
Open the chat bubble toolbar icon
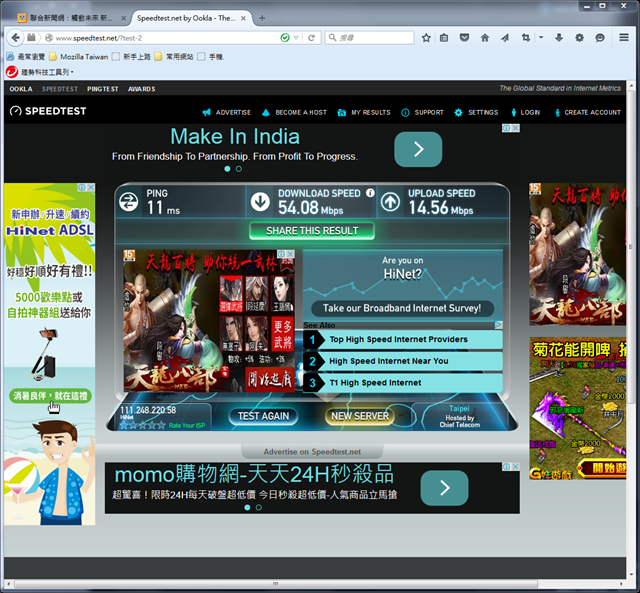[600, 38]
